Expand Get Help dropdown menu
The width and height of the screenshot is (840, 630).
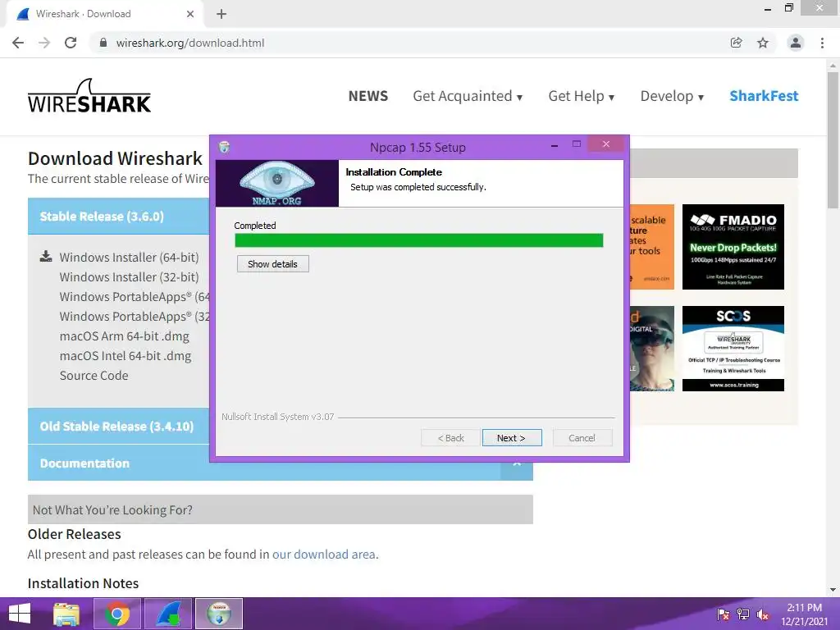582,96
